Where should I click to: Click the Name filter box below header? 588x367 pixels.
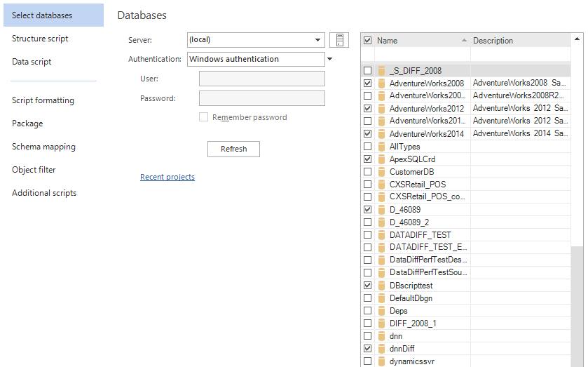[422, 54]
